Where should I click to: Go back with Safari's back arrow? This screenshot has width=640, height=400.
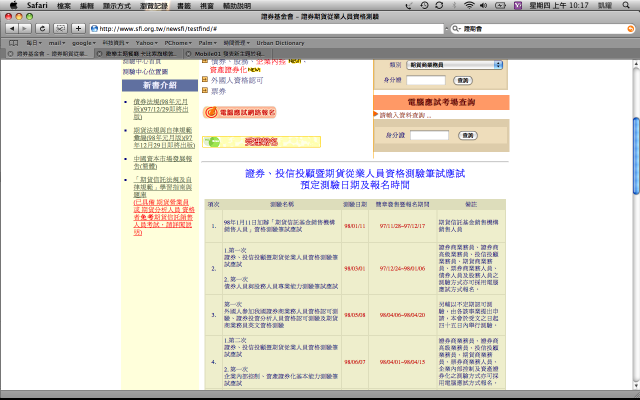pyautogui.click(x=12, y=29)
